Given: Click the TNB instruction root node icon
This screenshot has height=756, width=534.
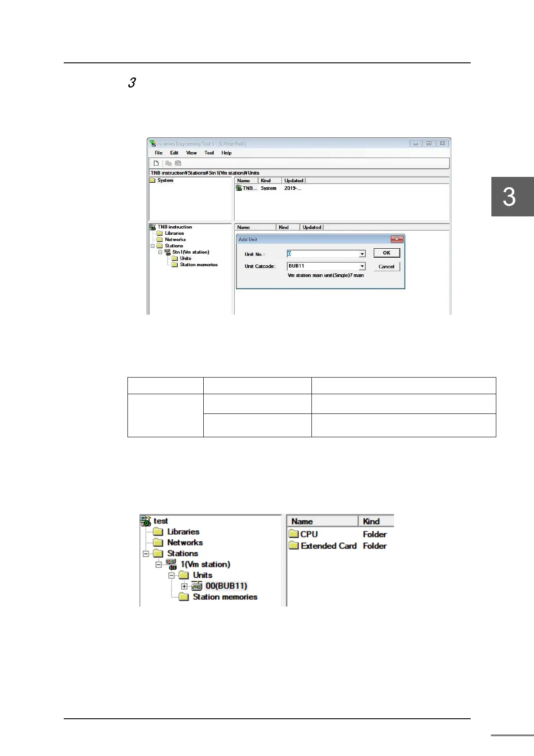Looking at the screenshot, I should point(153,227).
